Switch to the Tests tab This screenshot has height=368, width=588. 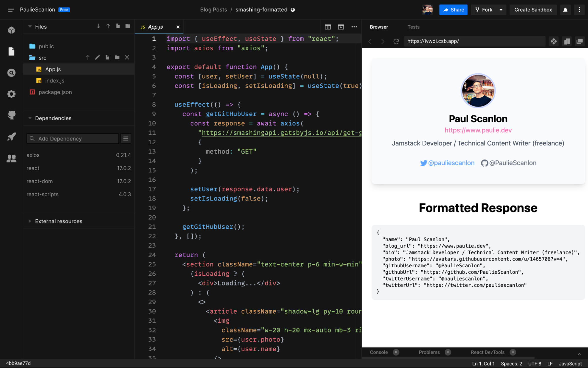[413, 27]
